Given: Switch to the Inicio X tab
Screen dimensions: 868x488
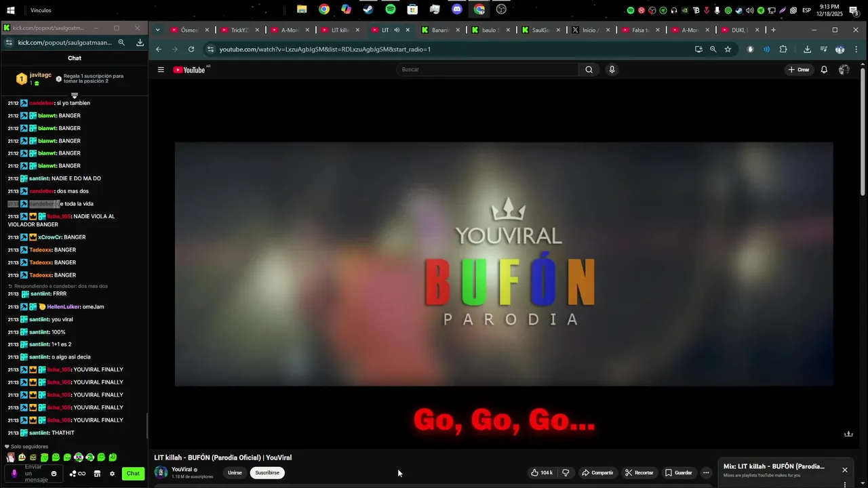Looking at the screenshot, I should click(x=589, y=30).
